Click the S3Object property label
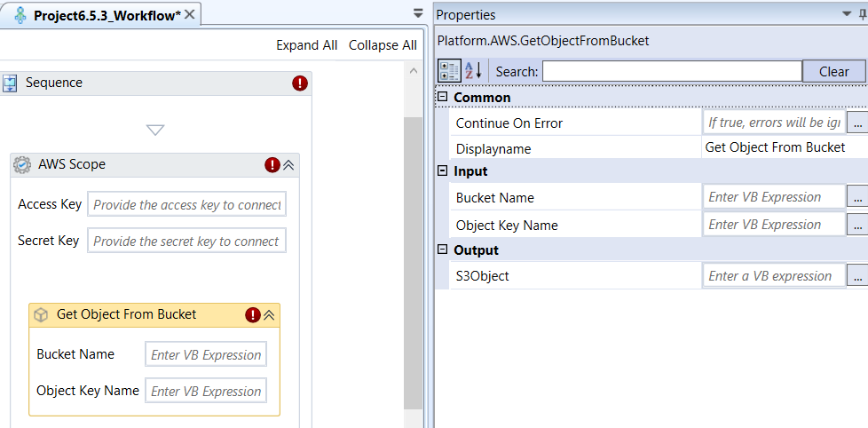This screenshot has height=428, width=868. pyautogui.click(x=482, y=276)
